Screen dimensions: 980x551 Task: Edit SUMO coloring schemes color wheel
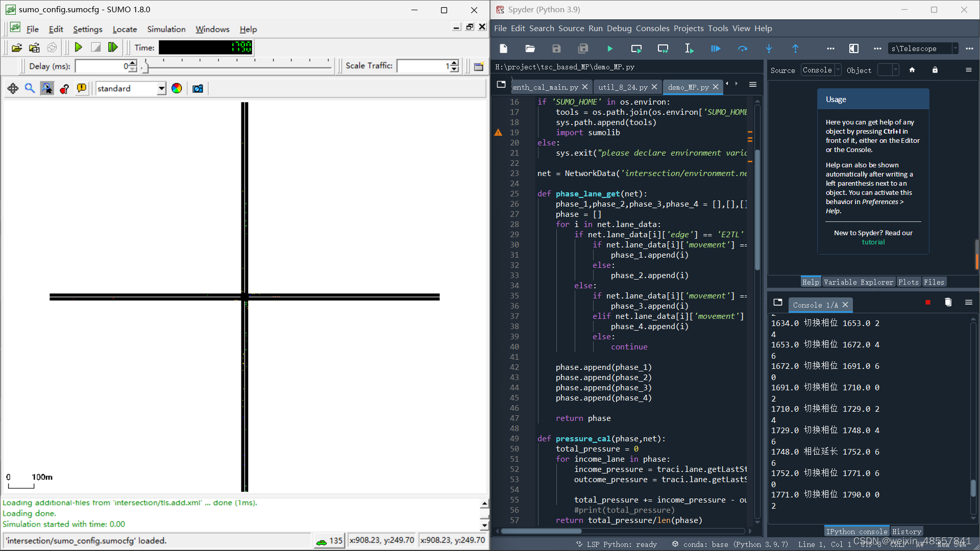tap(177, 88)
